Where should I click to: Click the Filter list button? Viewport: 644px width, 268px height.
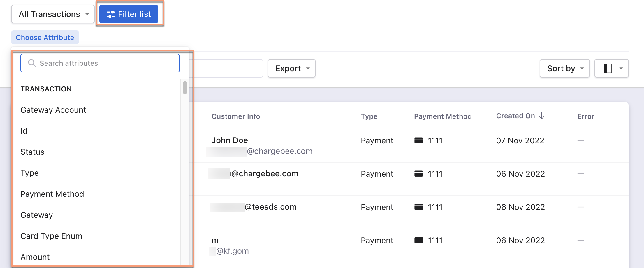click(x=129, y=14)
